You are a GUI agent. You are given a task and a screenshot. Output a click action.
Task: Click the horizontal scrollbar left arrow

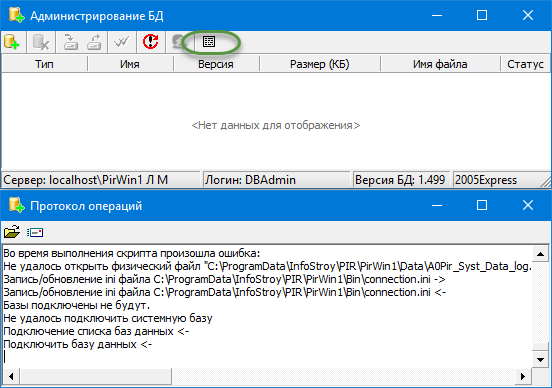click(x=11, y=376)
